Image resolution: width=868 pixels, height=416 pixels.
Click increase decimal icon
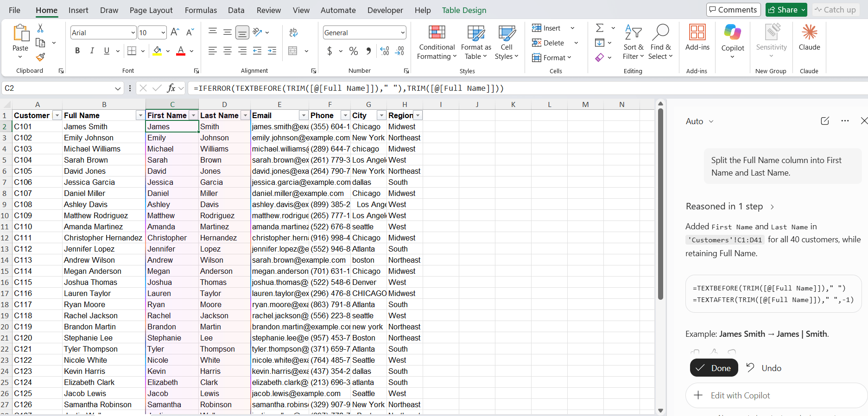[x=384, y=51]
